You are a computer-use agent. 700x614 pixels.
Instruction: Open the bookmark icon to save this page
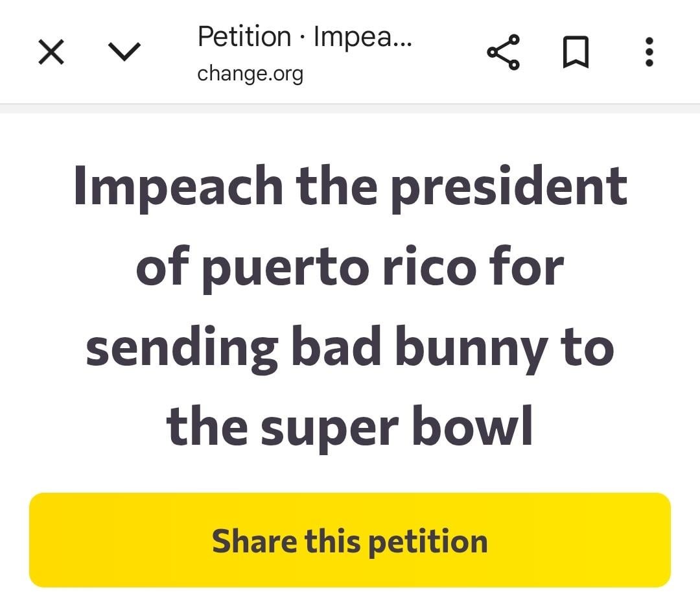pos(576,53)
